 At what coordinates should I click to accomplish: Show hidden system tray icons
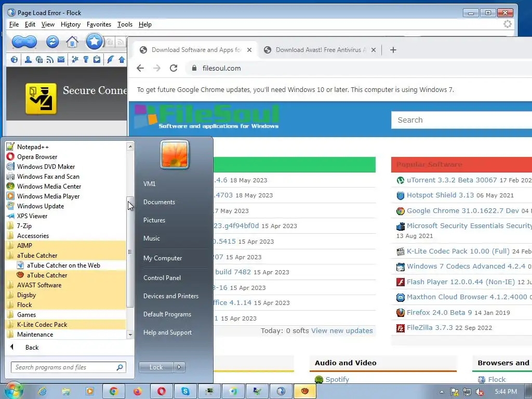442,392
